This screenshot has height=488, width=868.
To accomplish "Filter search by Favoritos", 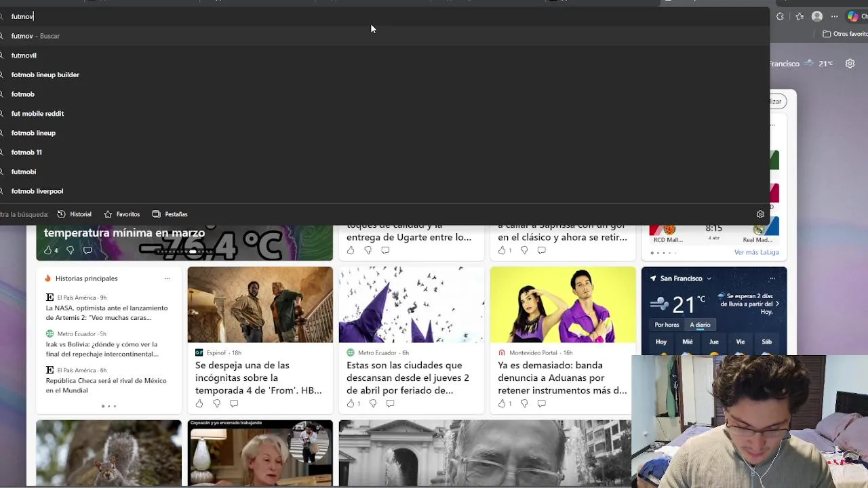I will pos(121,214).
